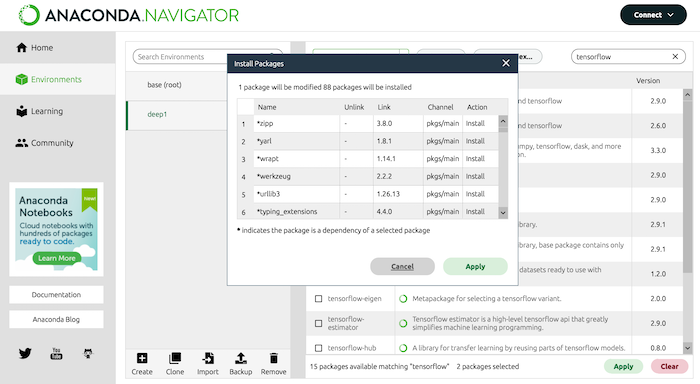Click the Create environment icon
The image size is (700, 384).
(x=142, y=359)
